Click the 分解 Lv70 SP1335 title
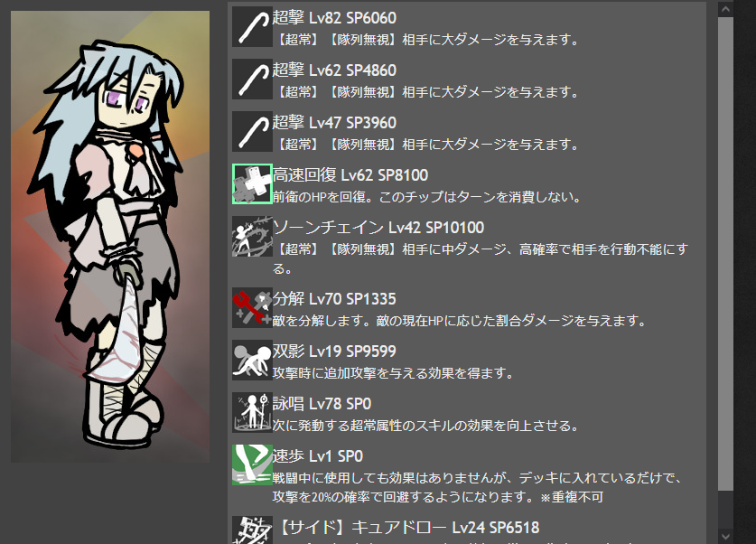This screenshot has width=756, height=544. 334,299
